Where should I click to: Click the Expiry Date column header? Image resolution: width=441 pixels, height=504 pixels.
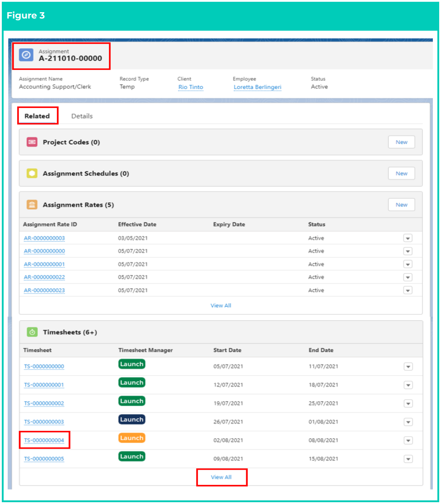click(229, 224)
